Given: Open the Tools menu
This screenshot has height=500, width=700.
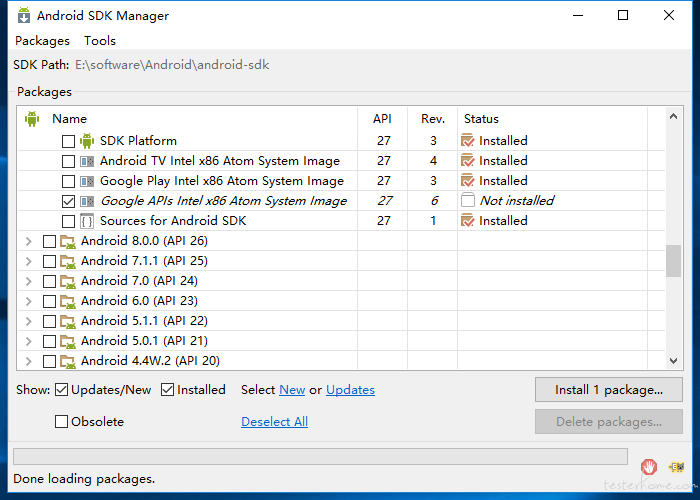Looking at the screenshot, I should pos(100,41).
